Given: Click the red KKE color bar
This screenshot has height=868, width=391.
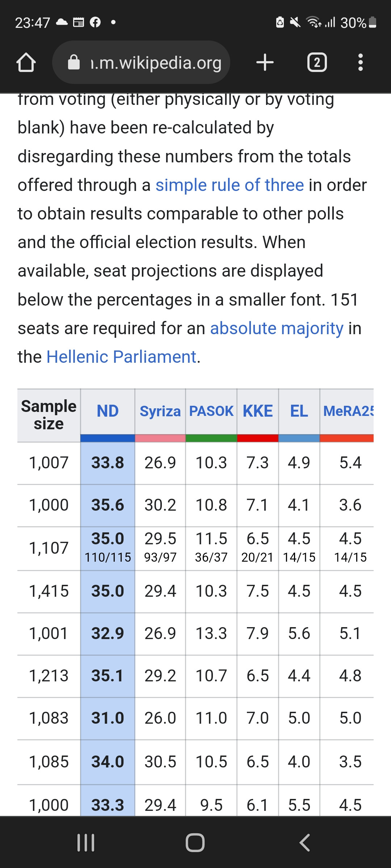Looking at the screenshot, I should coord(257,438).
